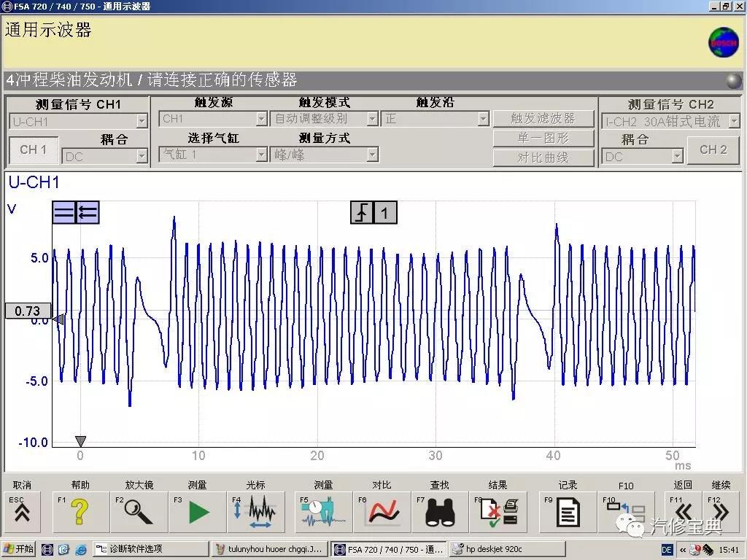Click the first quick launch Bosch icon
The width and height of the screenshot is (747, 560).
[x=47, y=549]
